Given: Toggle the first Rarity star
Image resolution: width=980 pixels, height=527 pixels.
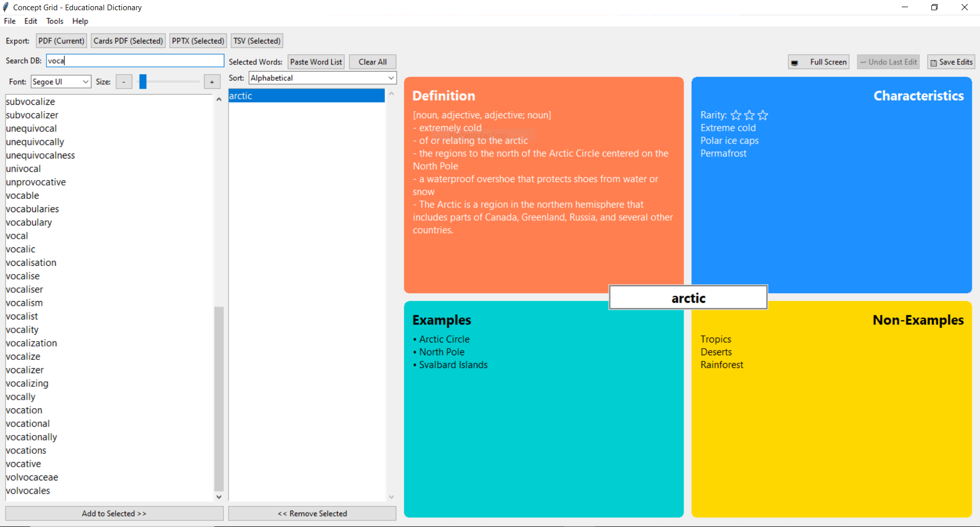Looking at the screenshot, I should point(736,115).
